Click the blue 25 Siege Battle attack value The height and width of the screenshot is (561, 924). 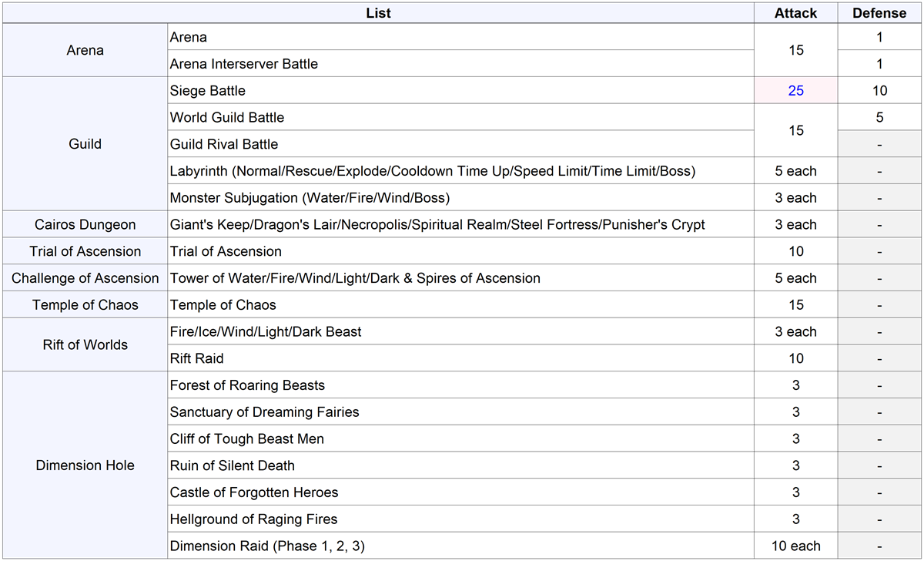click(795, 91)
